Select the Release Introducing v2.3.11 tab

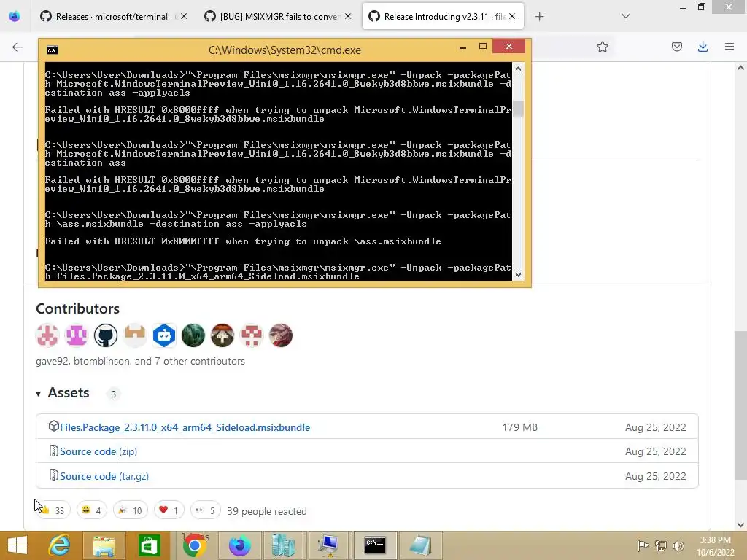click(443, 16)
